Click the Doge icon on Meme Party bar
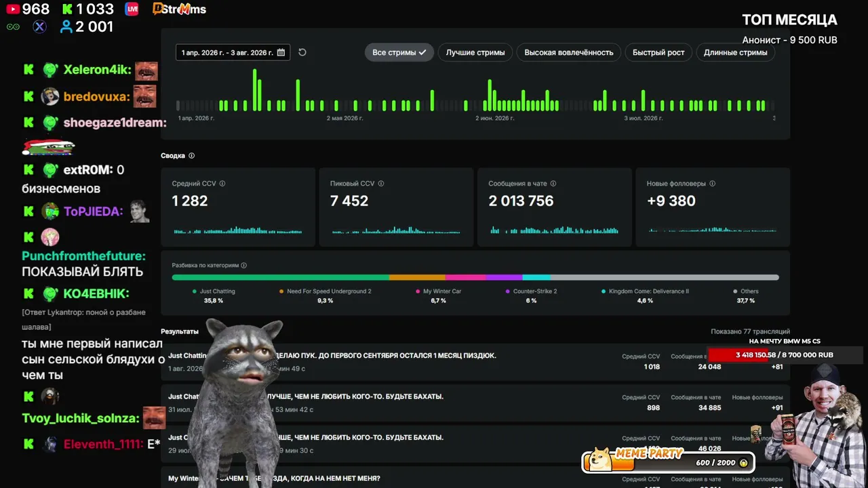Screen dimensions: 868x488 [600, 460]
